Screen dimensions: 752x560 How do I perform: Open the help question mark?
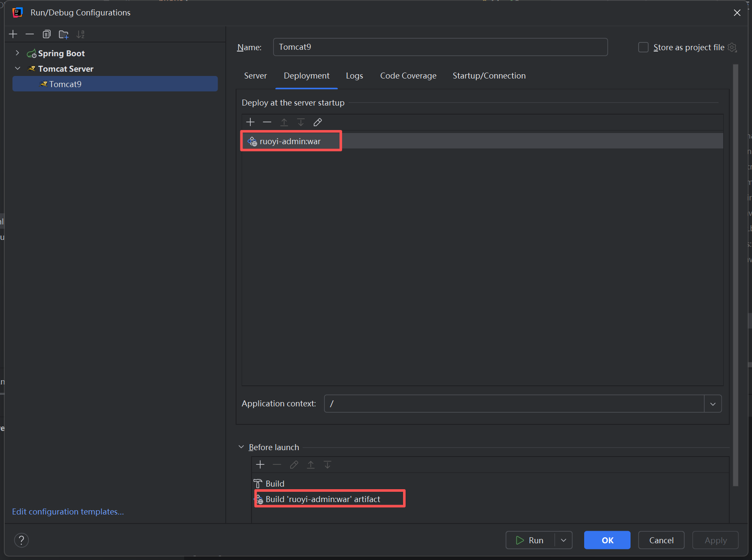click(x=21, y=540)
